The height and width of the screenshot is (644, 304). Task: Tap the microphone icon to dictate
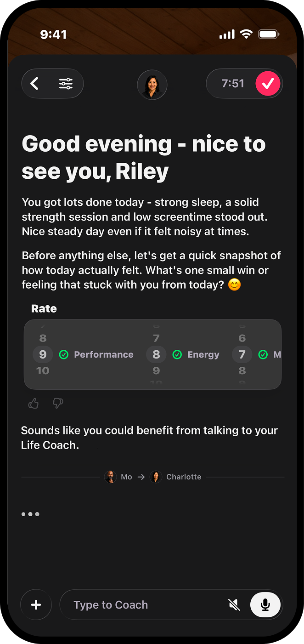[265, 604]
